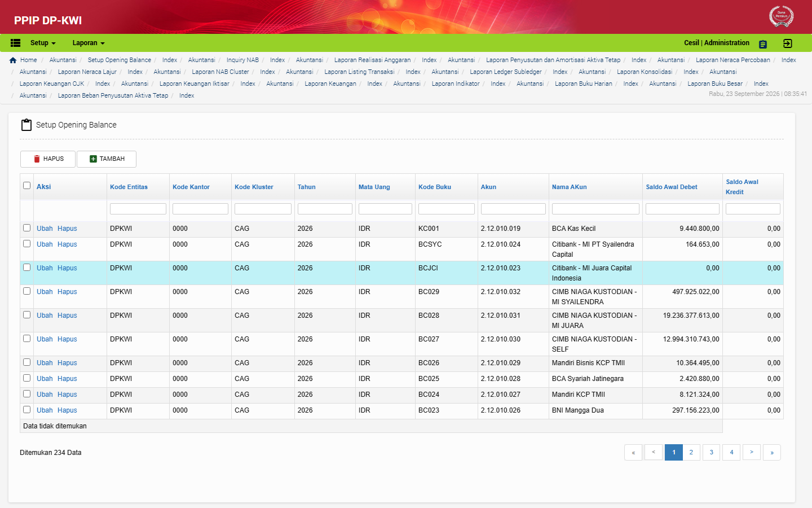This screenshot has width=812, height=508.
Task: Click the Mata Uang filter field
Action: [385, 209]
